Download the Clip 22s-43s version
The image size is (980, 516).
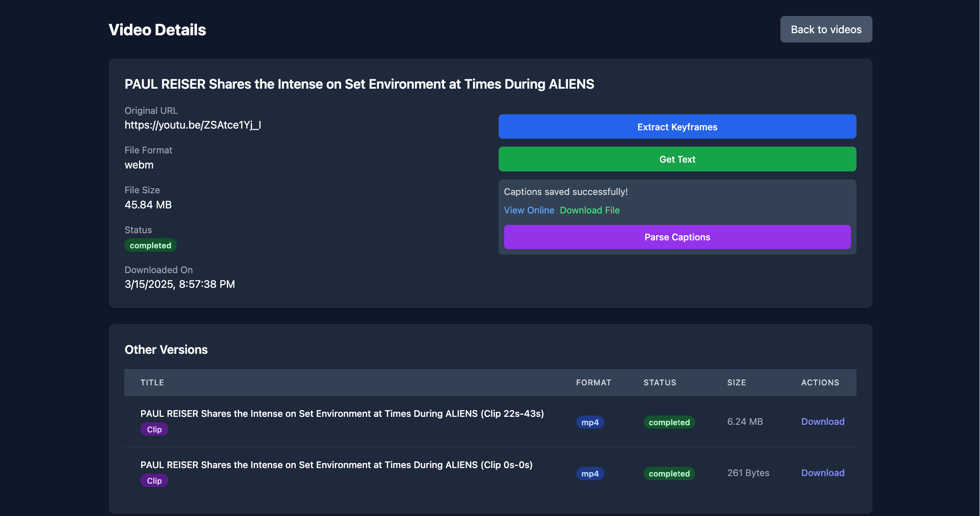[822, 421]
